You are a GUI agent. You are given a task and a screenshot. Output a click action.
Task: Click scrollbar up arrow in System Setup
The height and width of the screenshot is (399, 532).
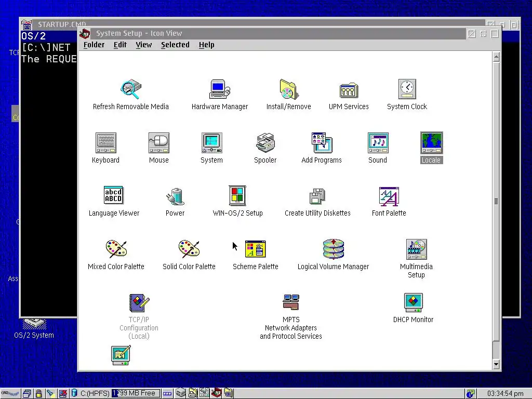tap(496, 57)
